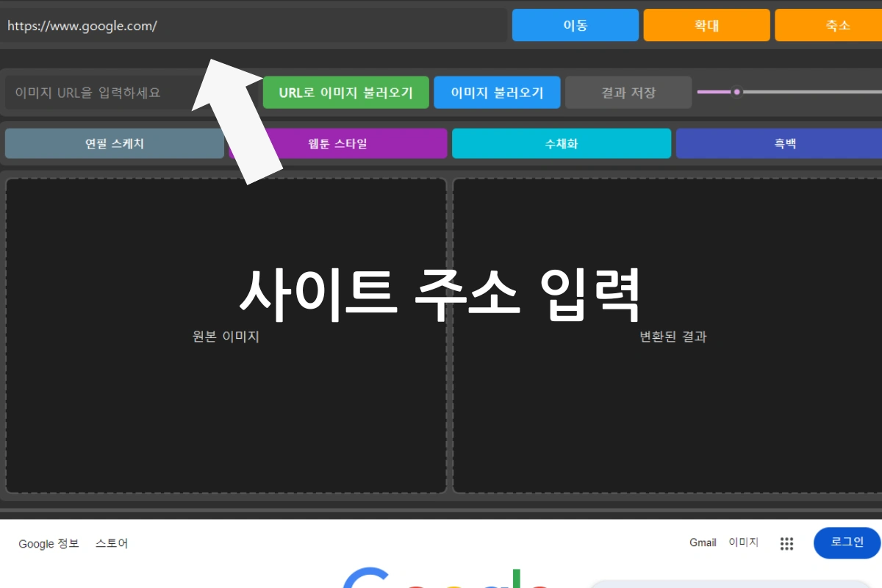The width and height of the screenshot is (882, 588).
Task: Click URL로 이미지 불러오기 to load image by URL
Action: [345, 92]
